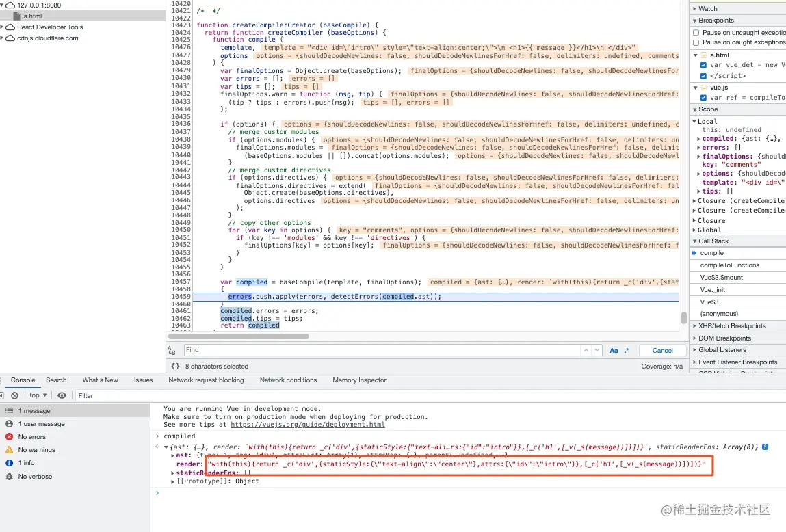Viewport: 786px width, 532px height.
Task: Filter console to 'No errors'
Action: click(75, 437)
